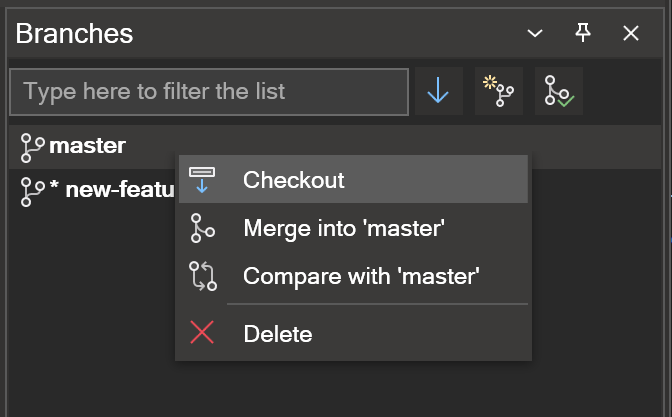Click the Branches panel title
Viewport: 672px width, 417px height.
pyautogui.click(x=74, y=33)
